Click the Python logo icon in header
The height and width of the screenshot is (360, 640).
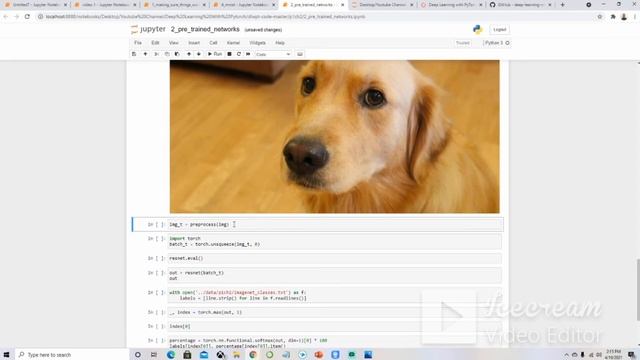coord(478,29)
